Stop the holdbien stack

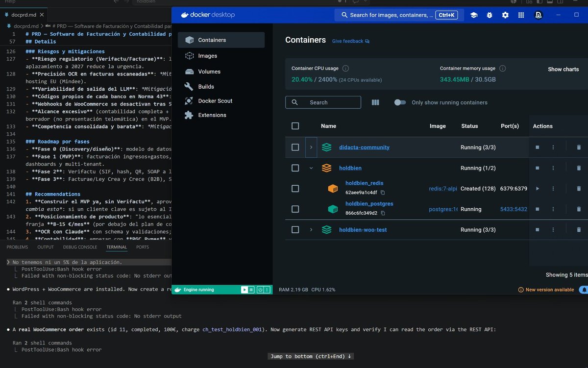[537, 168]
